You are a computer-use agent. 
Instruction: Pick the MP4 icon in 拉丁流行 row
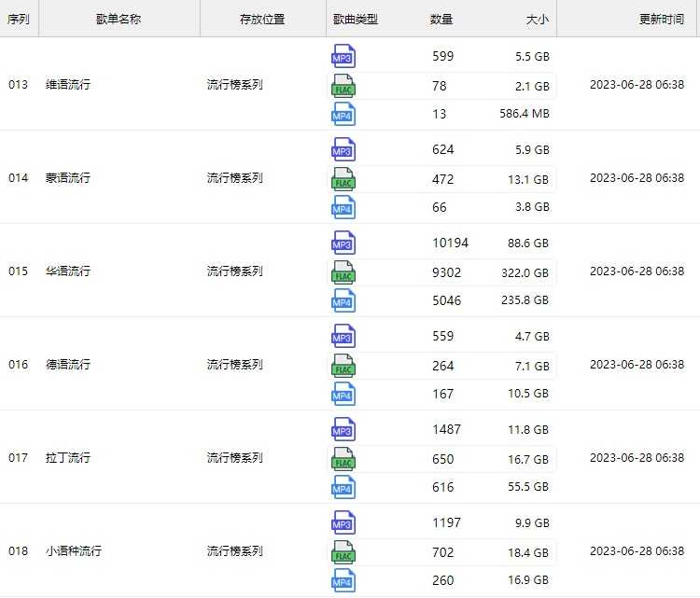pos(343,487)
